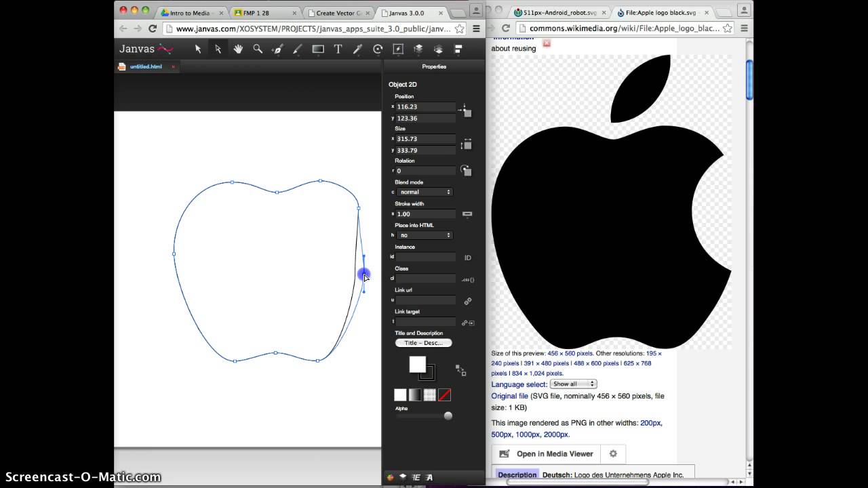The height and width of the screenshot is (488, 868).
Task: Click the paragraph text icon in bottom bar
Action: 416,477
